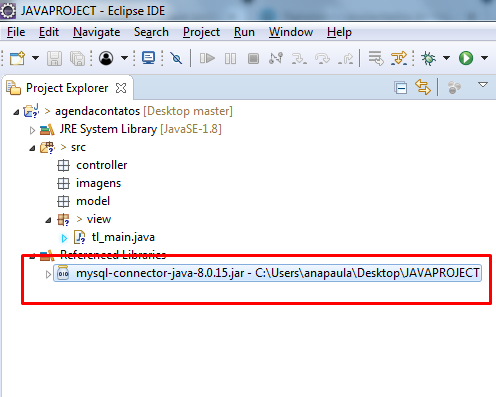Expand mysql-connector-java-8.0.15.jar entry
Image resolution: width=496 pixels, height=397 pixels.
[48, 274]
